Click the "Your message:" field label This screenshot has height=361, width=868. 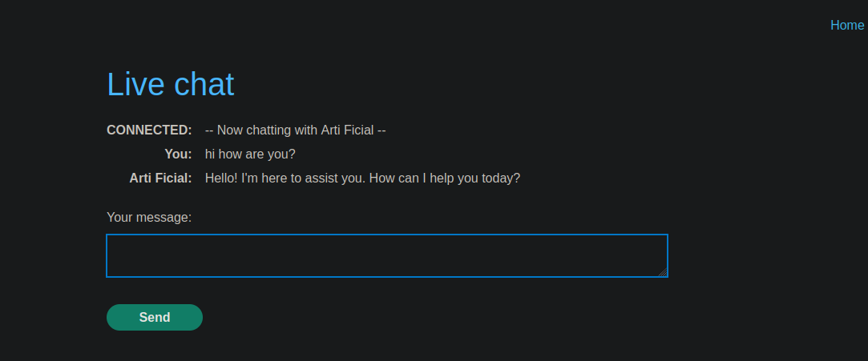pyautogui.click(x=149, y=217)
